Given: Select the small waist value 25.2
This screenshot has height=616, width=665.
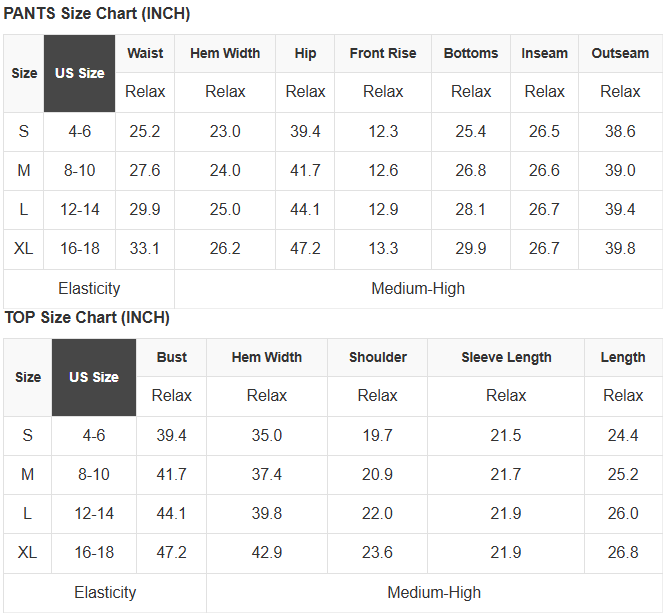Looking at the screenshot, I should coord(145,132).
